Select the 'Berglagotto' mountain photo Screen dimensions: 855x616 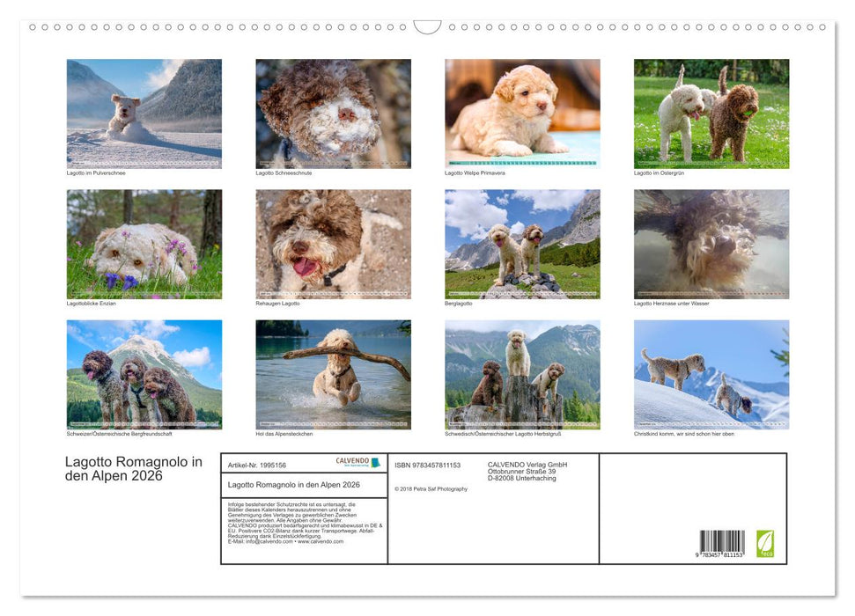pos(520,243)
